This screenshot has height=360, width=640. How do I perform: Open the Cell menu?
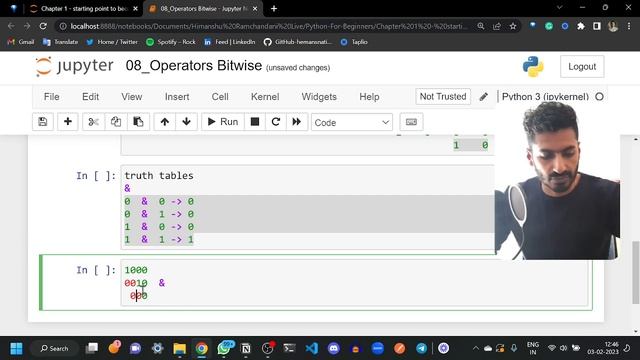(x=220, y=97)
